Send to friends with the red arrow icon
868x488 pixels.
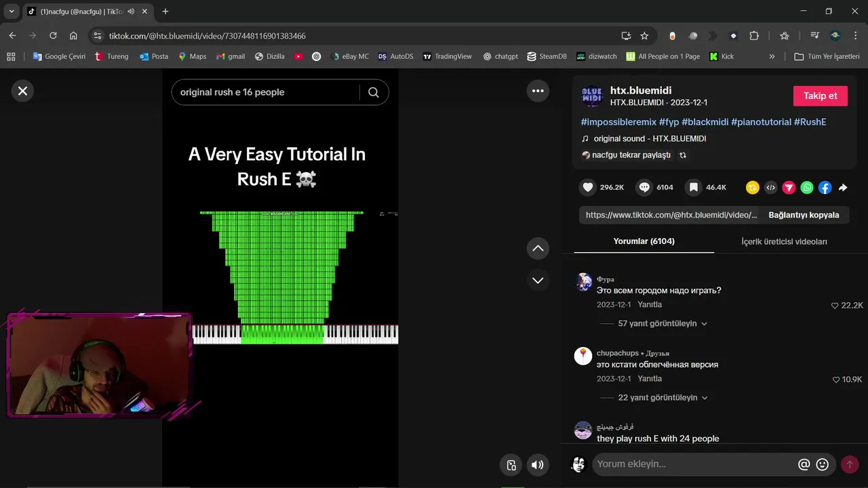click(x=789, y=188)
